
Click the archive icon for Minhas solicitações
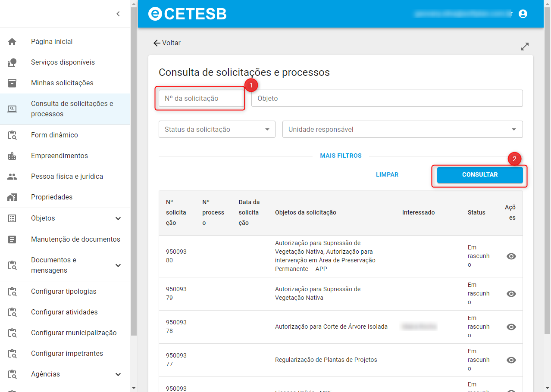12,83
